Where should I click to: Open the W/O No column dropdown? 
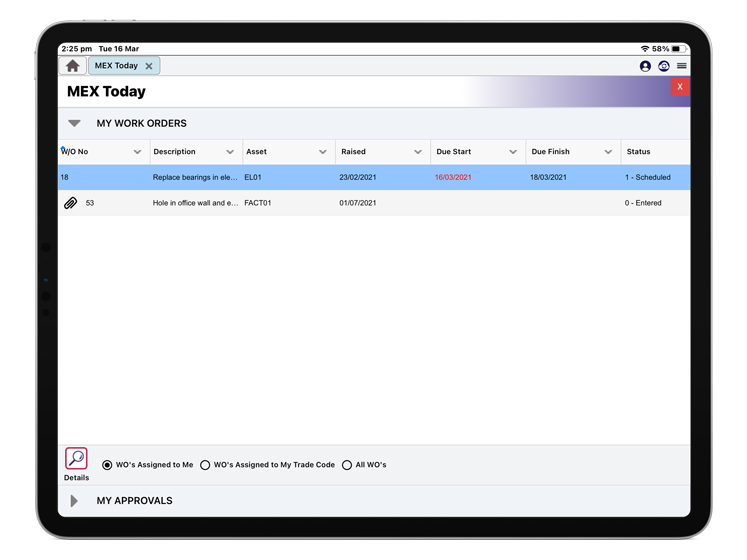click(137, 152)
